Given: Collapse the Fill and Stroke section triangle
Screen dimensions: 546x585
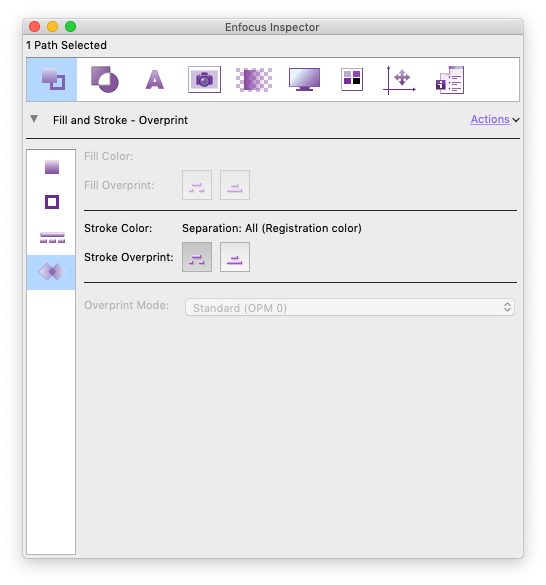Looking at the screenshot, I should coord(34,119).
